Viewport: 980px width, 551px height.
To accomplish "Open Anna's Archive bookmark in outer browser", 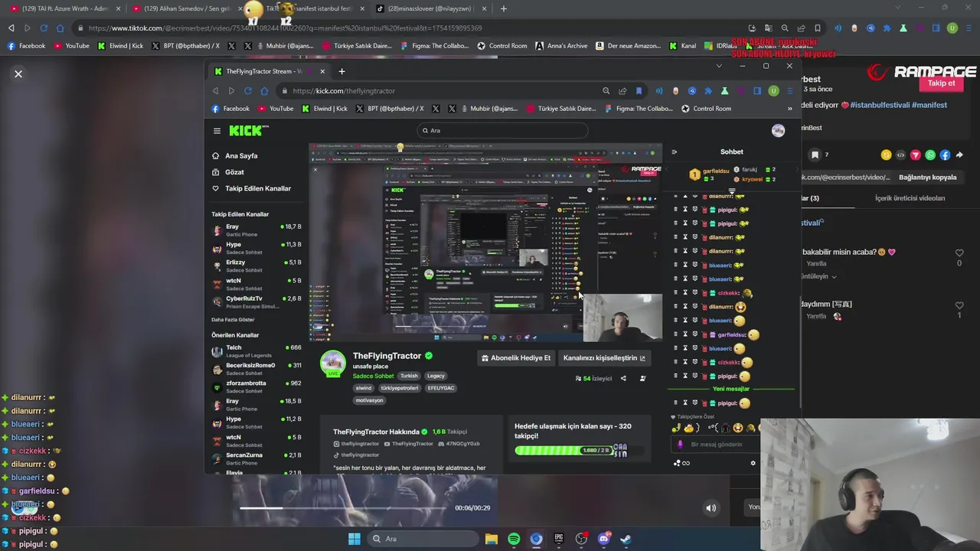I will coord(562,46).
